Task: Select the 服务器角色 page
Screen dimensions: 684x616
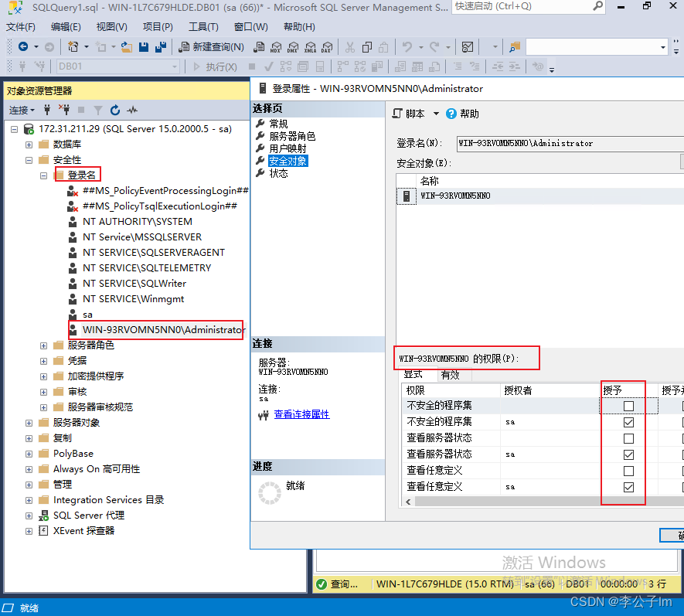Action: (292, 136)
